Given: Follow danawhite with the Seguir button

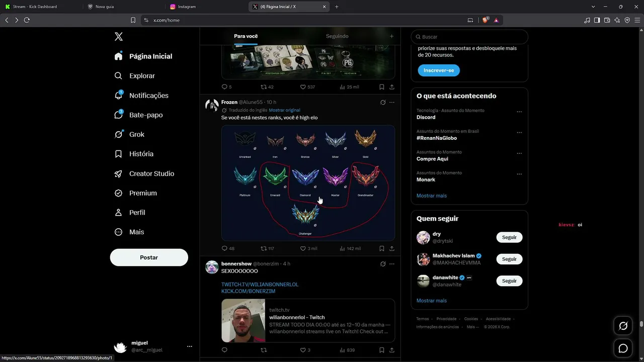Looking at the screenshot, I should click(509, 281).
